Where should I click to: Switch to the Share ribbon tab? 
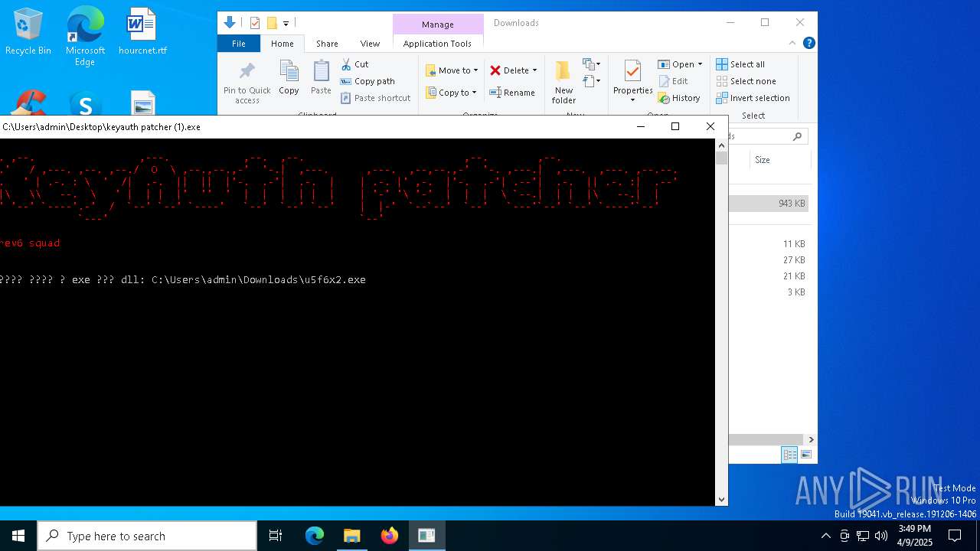[327, 44]
